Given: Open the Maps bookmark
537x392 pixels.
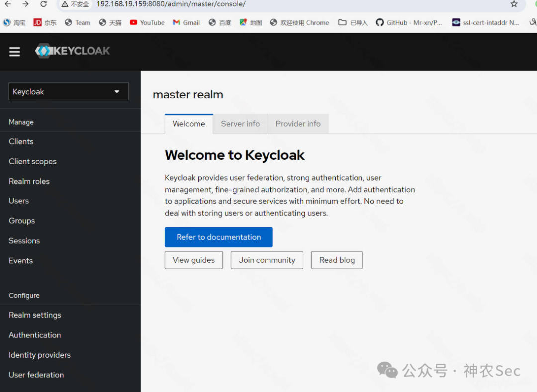Looking at the screenshot, I should tap(251, 22).
